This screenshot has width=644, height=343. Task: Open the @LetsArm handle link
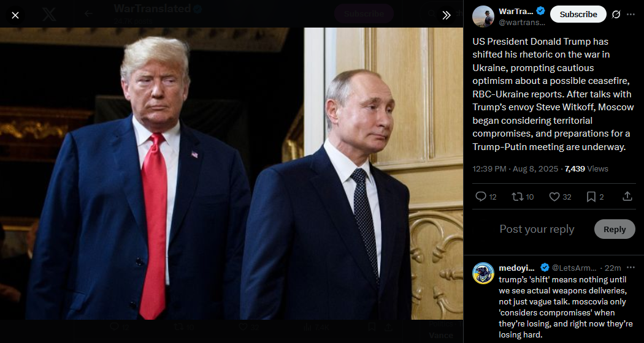coord(573,268)
